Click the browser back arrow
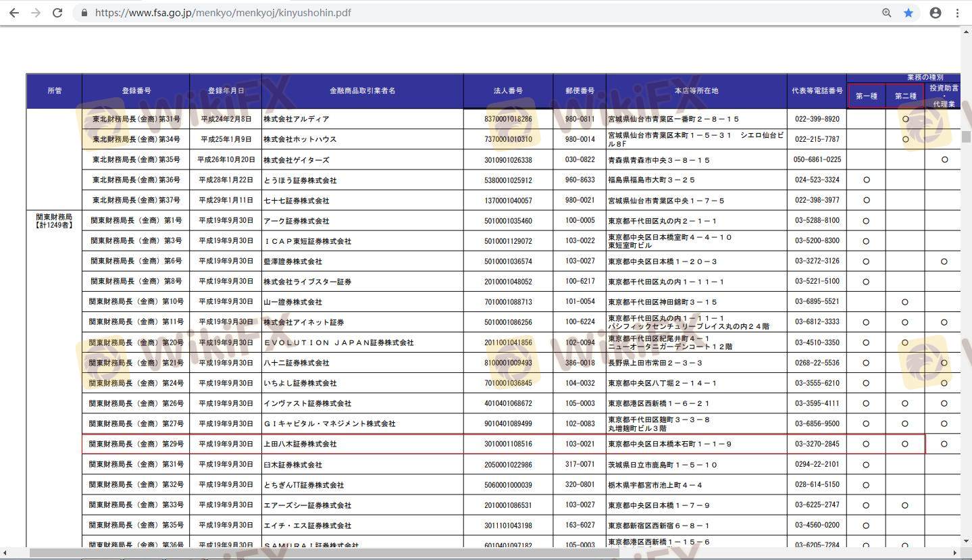 tap(14, 13)
